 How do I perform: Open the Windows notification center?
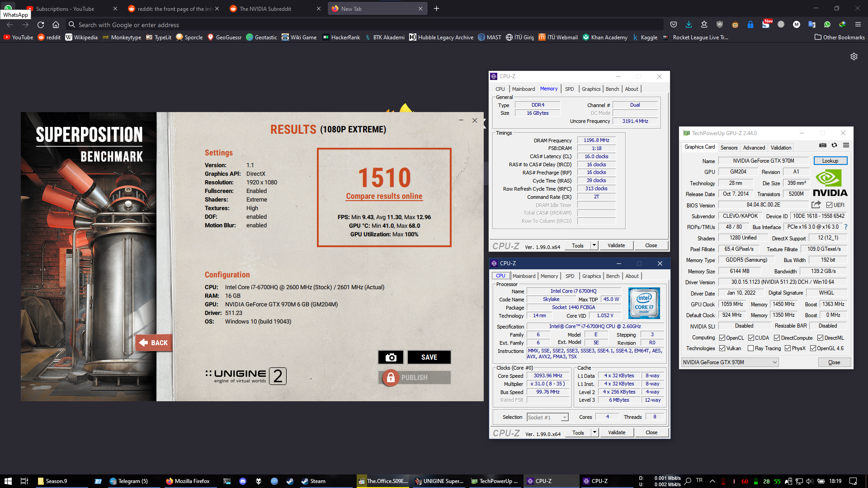pyautogui.click(x=853, y=481)
